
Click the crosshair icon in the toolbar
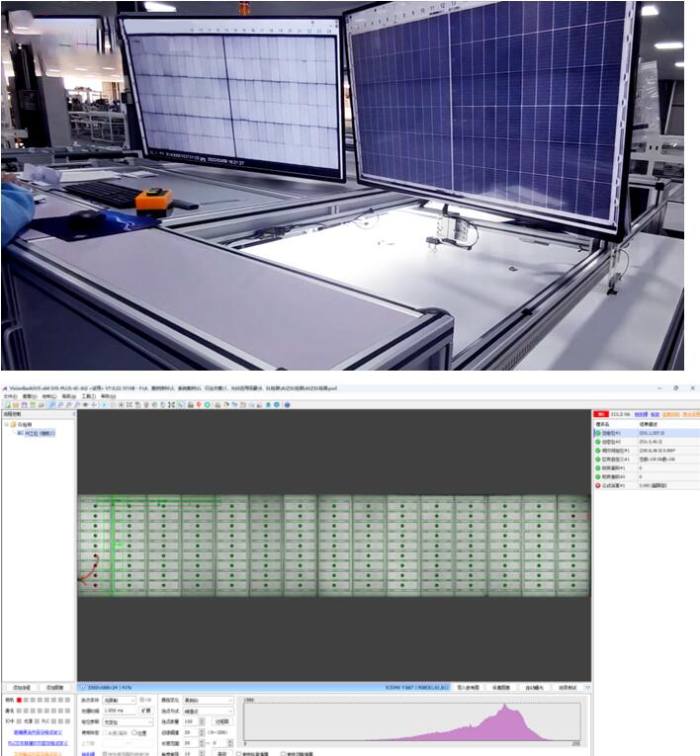coord(95,405)
